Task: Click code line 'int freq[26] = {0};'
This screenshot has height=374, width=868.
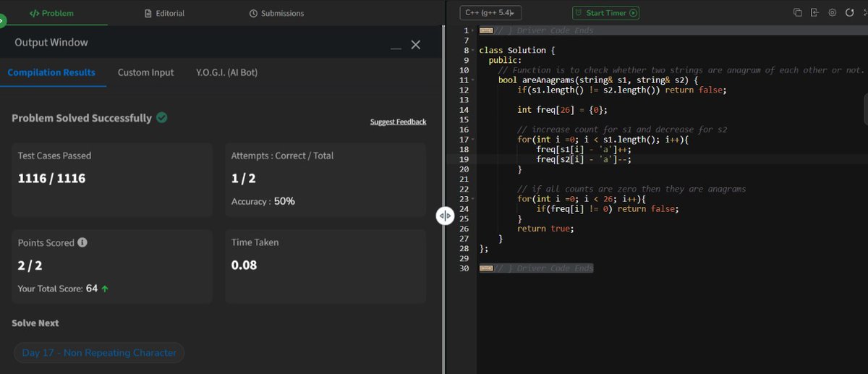Action: [x=562, y=110]
